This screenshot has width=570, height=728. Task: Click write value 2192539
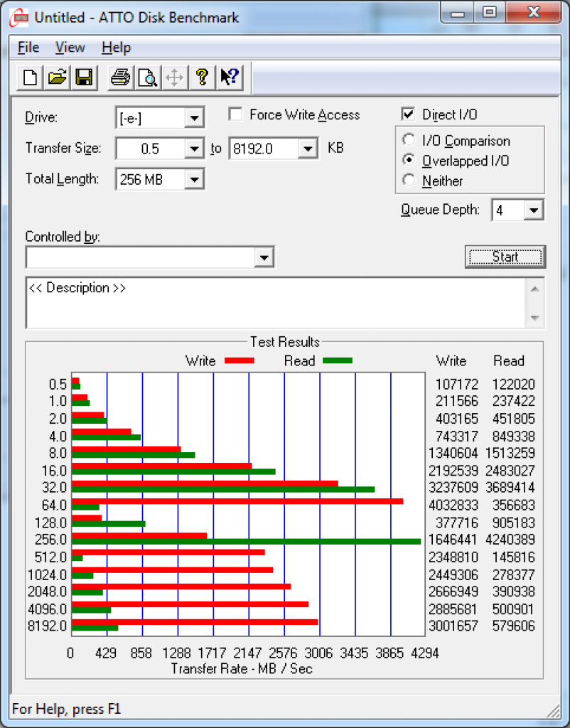453,471
